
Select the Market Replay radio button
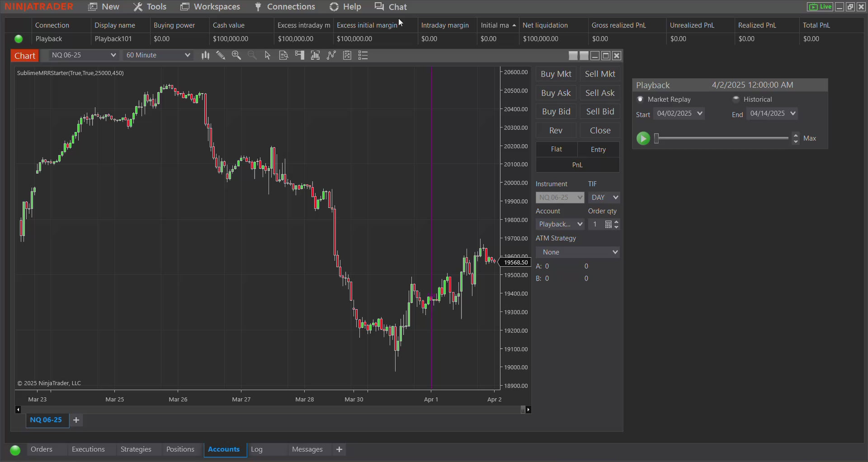click(640, 99)
